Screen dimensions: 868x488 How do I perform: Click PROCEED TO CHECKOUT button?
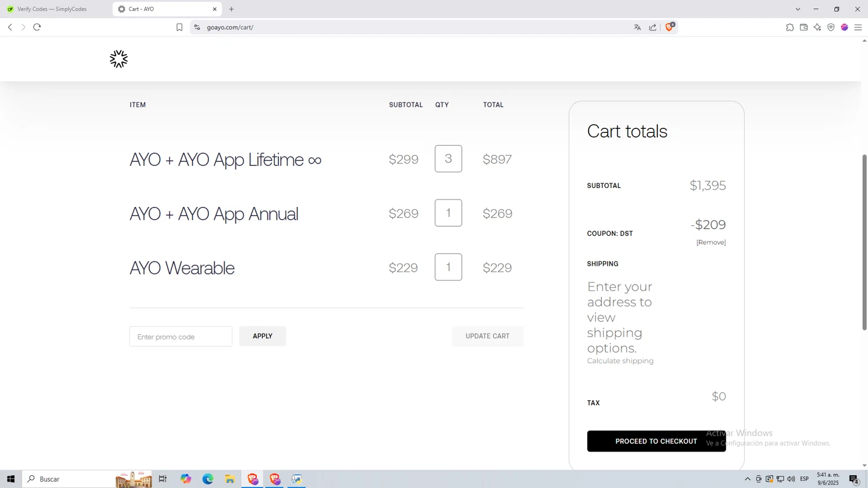click(x=656, y=441)
